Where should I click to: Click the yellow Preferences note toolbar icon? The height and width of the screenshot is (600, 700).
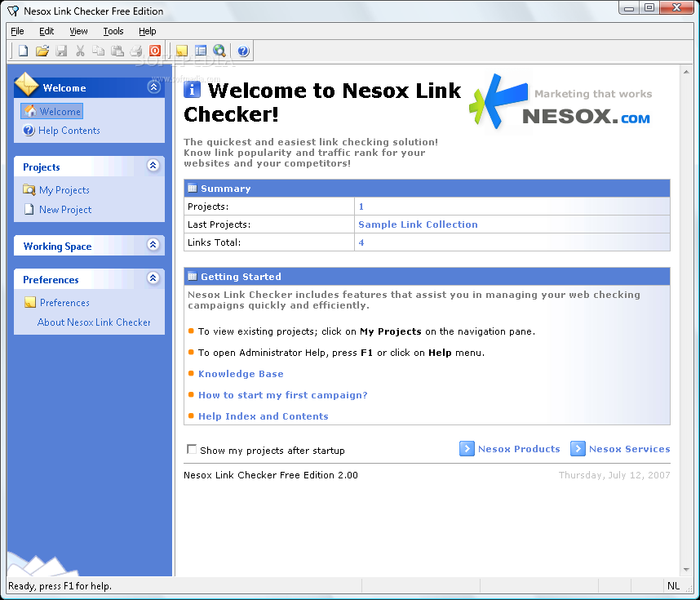pos(182,51)
